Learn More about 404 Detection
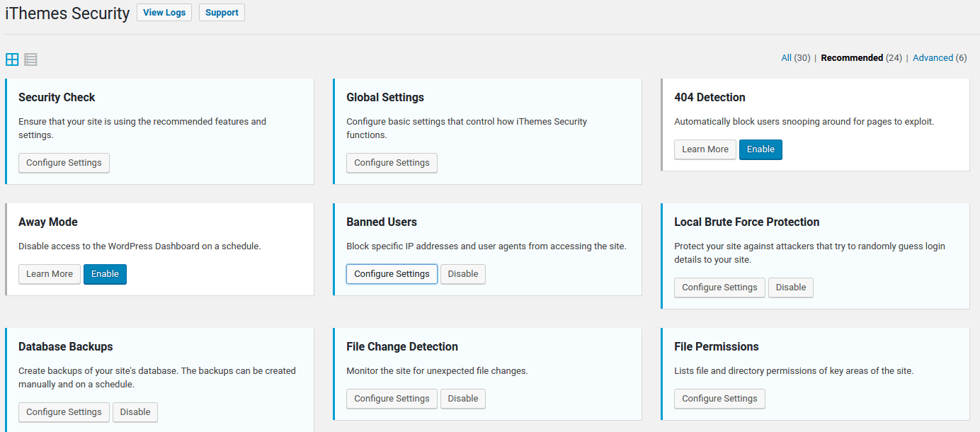The width and height of the screenshot is (980, 432). click(x=705, y=149)
